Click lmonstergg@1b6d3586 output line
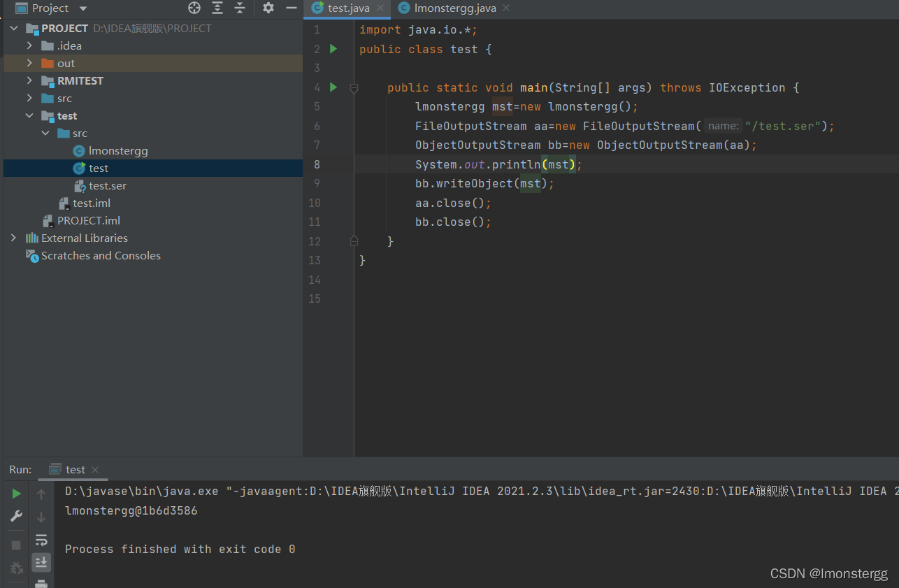Image resolution: width=899 pixels, height=588 pixels. point(131,510)
